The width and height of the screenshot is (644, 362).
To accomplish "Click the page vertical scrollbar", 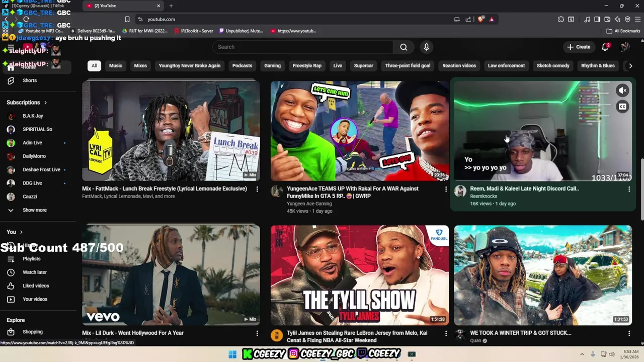I will [641, 189].
